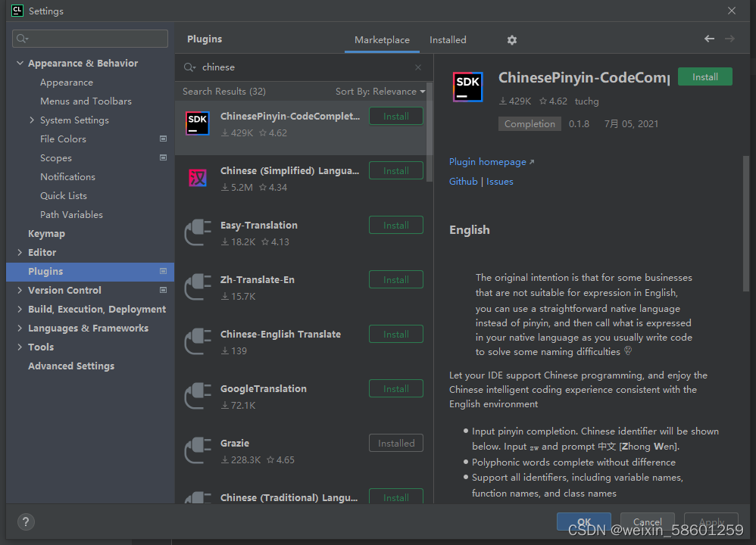This screenshot has height=545, width=756.
Task: Click the Chinese (Simplified) Language plugin icon
Action: (198, 178)
